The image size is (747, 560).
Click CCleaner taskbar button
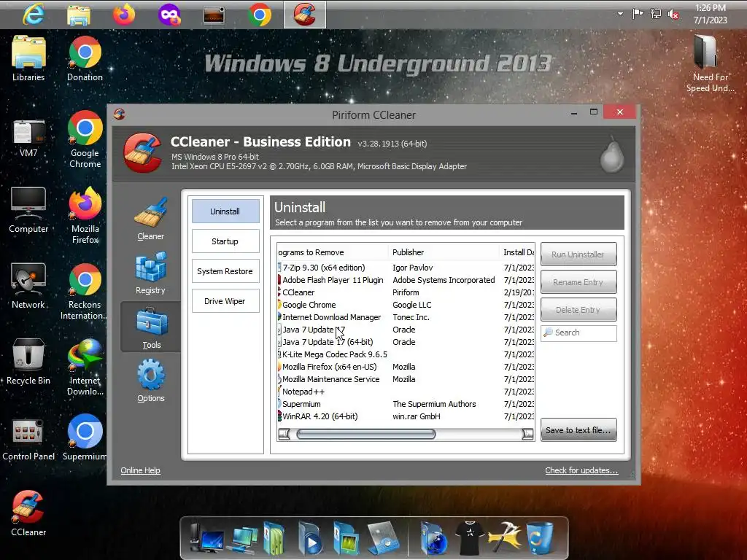click(x=305, y=15)
